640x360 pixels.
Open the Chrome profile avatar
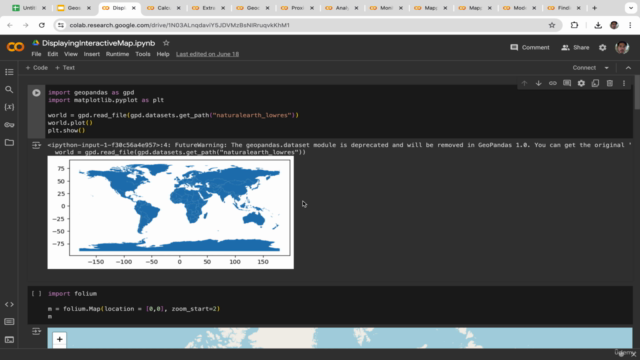click(614, 25)
